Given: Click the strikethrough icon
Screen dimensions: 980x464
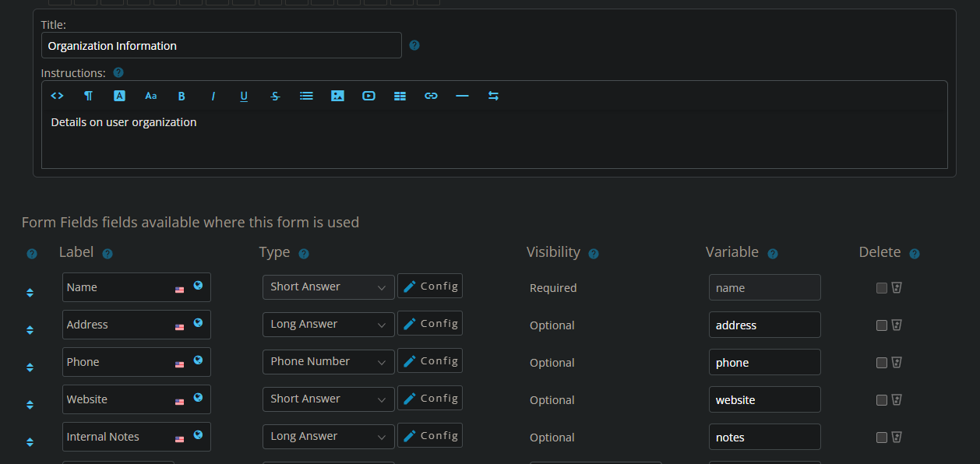Looking at the screenshot, I should 275,96.
